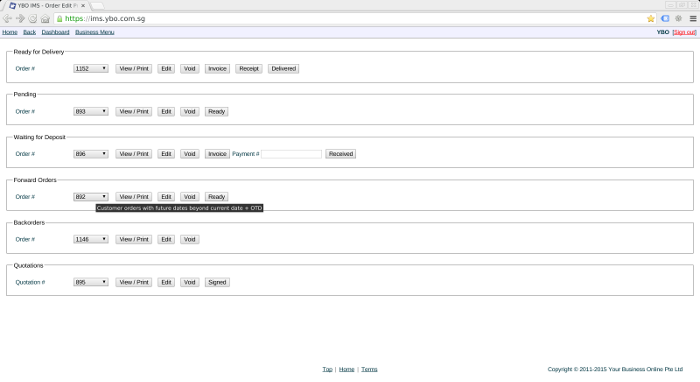Click the Payment # label text
Image resolution: width=700 pixels, height=382 pixels.
[x=246, y=154]
